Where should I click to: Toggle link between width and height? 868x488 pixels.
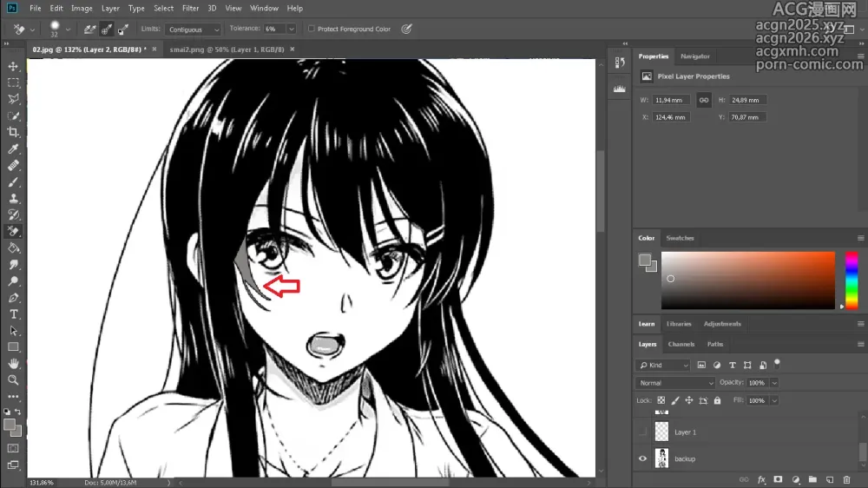[704, 100]
